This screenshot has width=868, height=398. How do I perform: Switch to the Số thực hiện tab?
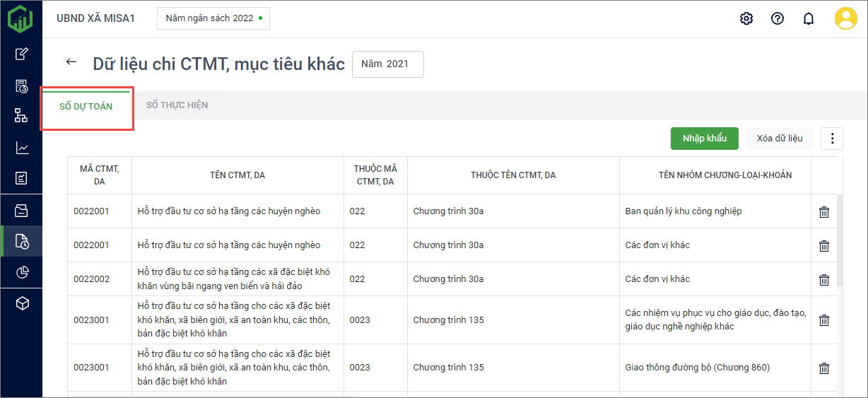click(177, 105)
